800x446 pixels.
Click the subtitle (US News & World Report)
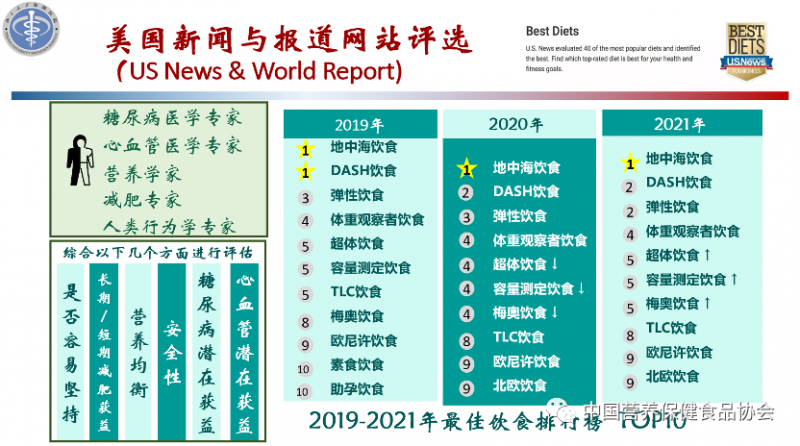(x=260, y=71)
